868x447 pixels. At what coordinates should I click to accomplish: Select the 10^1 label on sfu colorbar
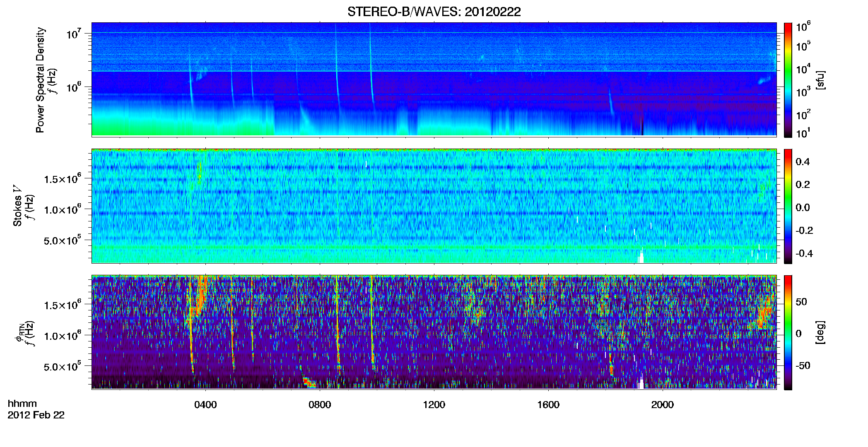point(803,133)
